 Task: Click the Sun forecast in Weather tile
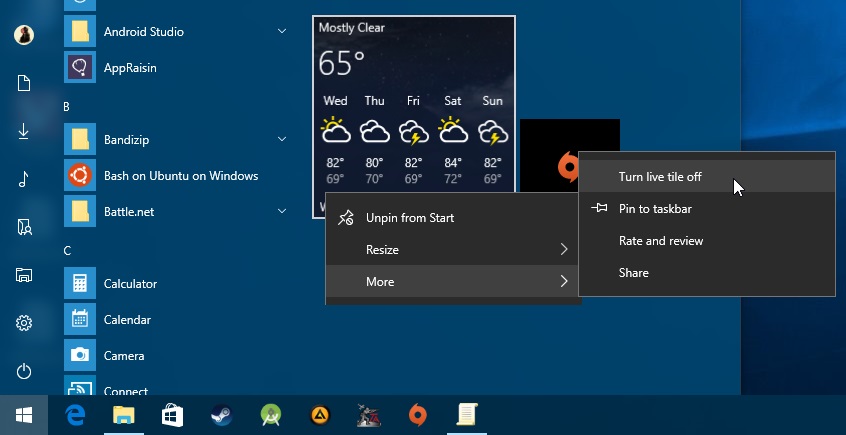point(493,141)
